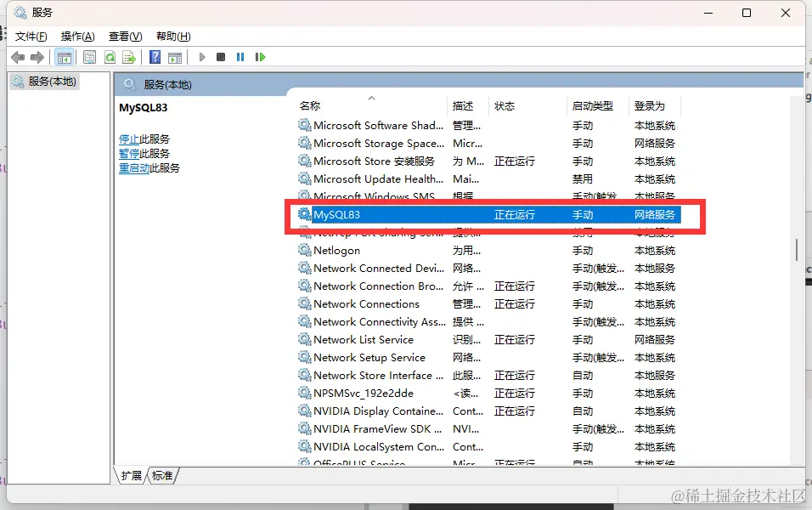Screen dimensions: 812x510
Task: Select Network Setup Service row
Action: 489,358
